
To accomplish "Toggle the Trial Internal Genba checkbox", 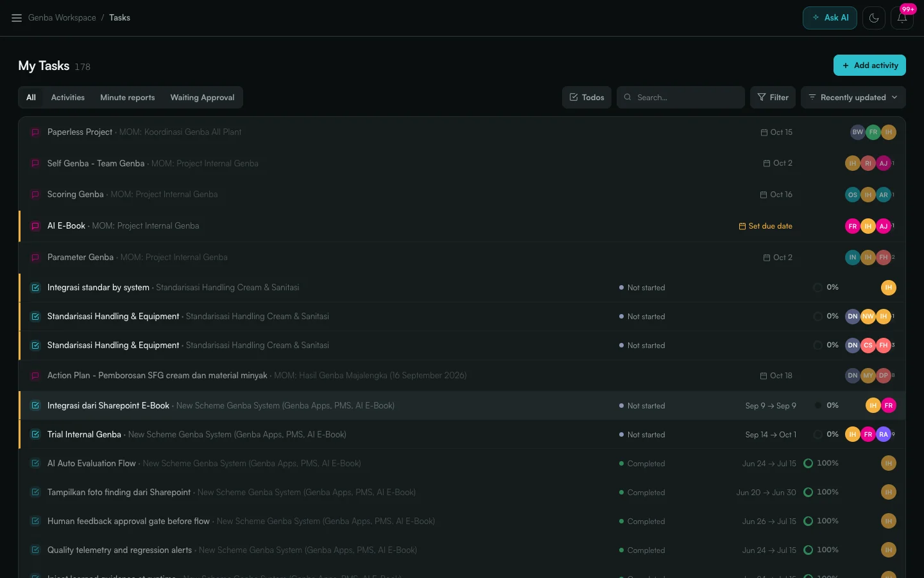I will 35,435.
